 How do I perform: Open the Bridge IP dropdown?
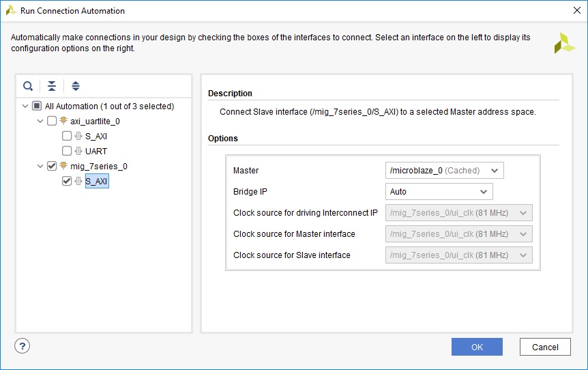tap(439, 192)
